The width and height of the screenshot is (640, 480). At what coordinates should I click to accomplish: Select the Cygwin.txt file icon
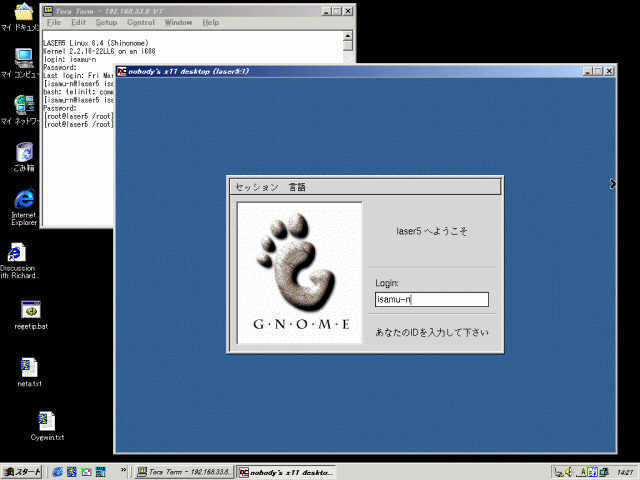coord(46,420)
